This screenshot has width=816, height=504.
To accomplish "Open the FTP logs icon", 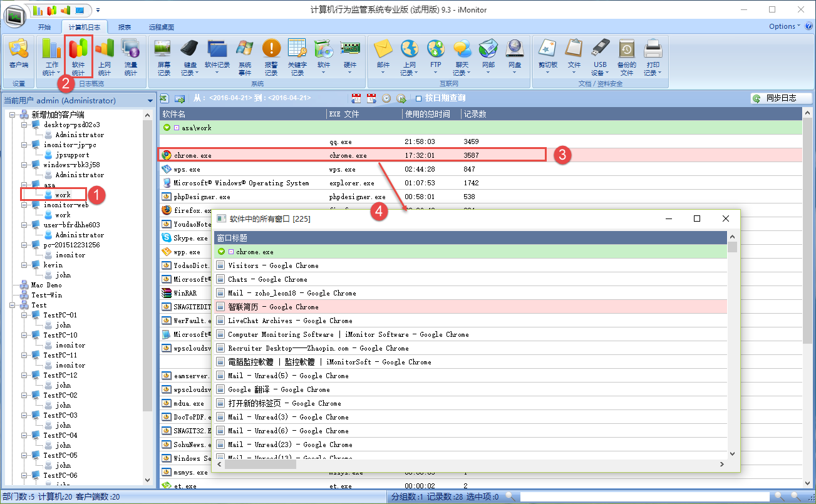I will [x=436, y=56].
